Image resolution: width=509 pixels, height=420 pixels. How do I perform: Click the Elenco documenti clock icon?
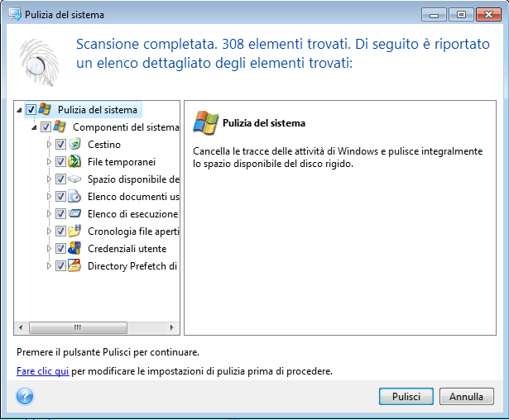pyautogui.click(x=74, y=197)
